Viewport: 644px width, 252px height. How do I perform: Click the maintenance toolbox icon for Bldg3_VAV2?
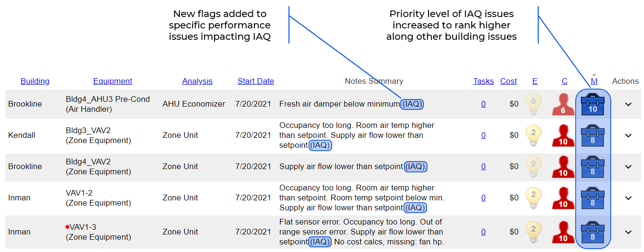point(592,135)
